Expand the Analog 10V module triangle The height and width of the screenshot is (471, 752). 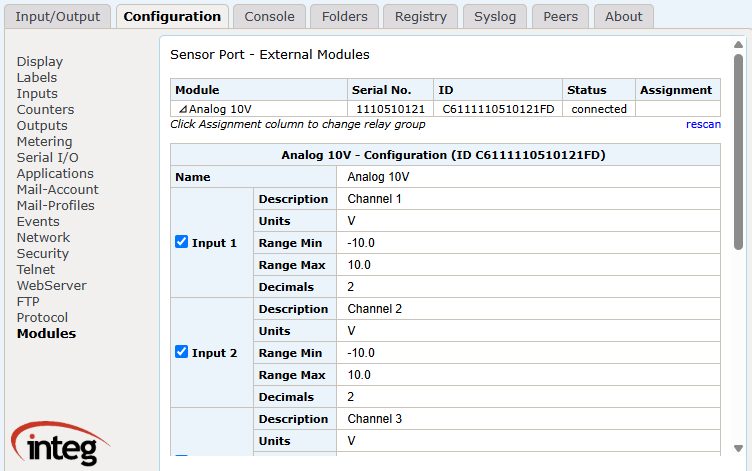(x=183, y=109)
